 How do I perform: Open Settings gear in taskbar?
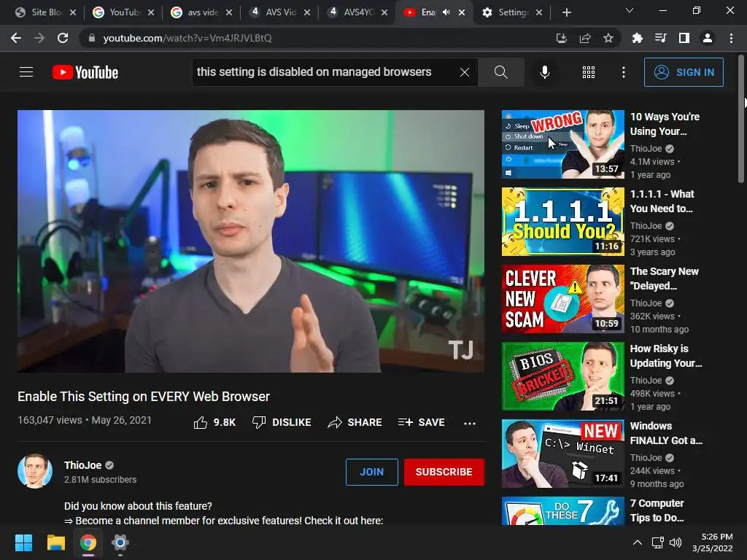[x=120, y=542]
